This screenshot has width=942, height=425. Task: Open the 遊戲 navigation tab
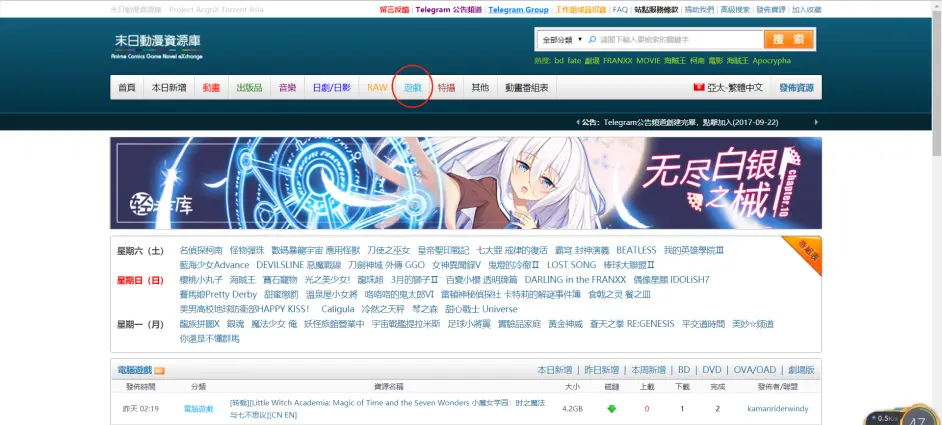[413, 88]
